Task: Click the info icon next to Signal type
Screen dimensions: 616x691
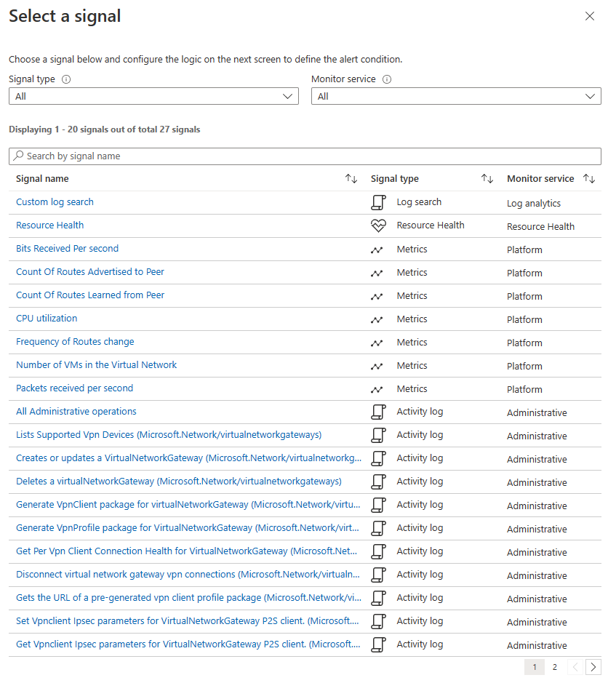Action: [x=66, y=79]
